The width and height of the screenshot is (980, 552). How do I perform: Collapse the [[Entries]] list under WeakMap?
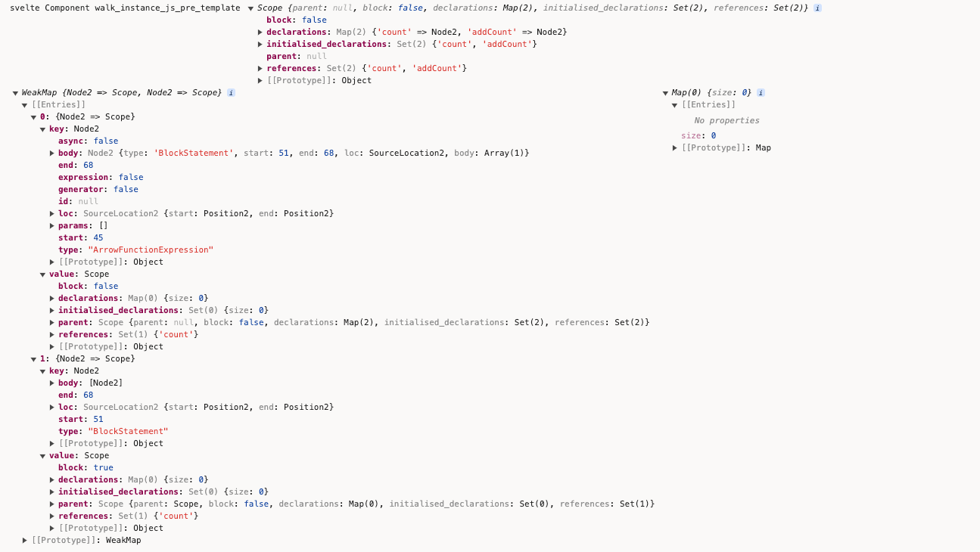[25, 104]
